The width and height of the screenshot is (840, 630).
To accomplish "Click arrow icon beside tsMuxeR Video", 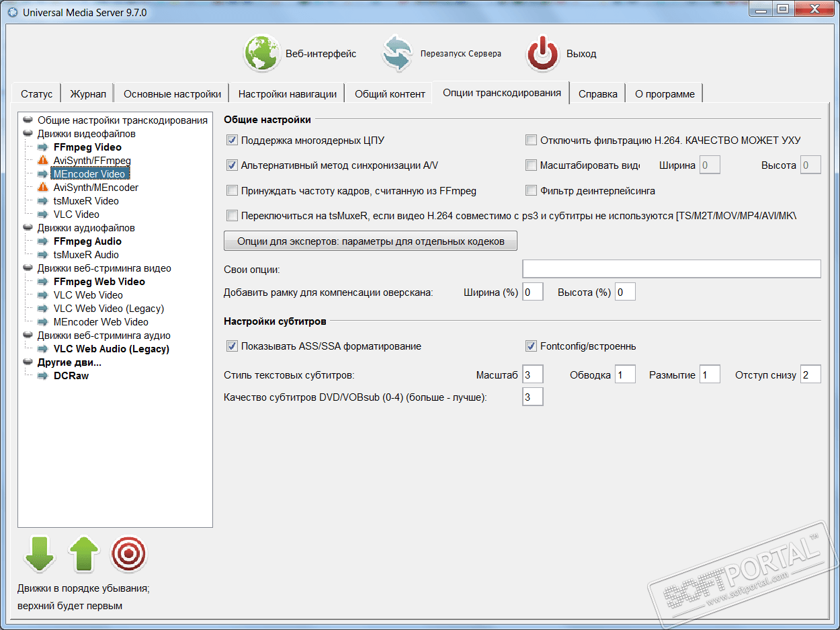I will pyautogui.click(x=43, y=201).
